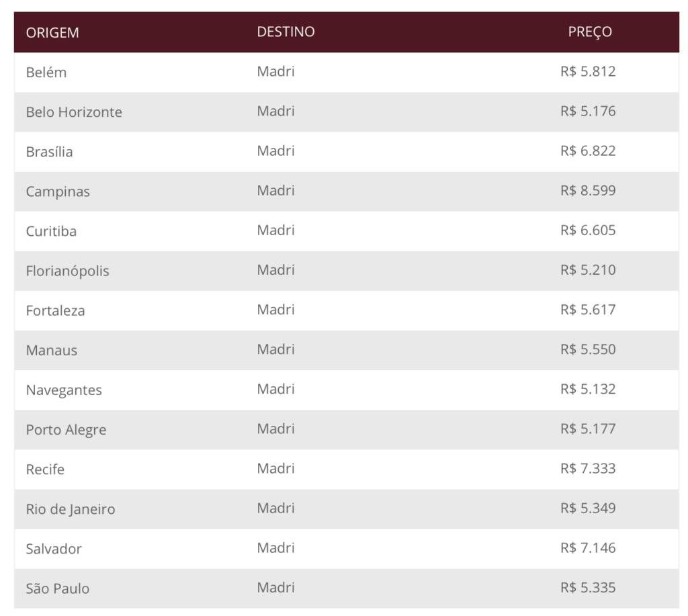This screenshot has width=688, height=616.
Task: Click the R$ 7.333 Recife price
Action: pyautogui.click(x=588, y=468)
